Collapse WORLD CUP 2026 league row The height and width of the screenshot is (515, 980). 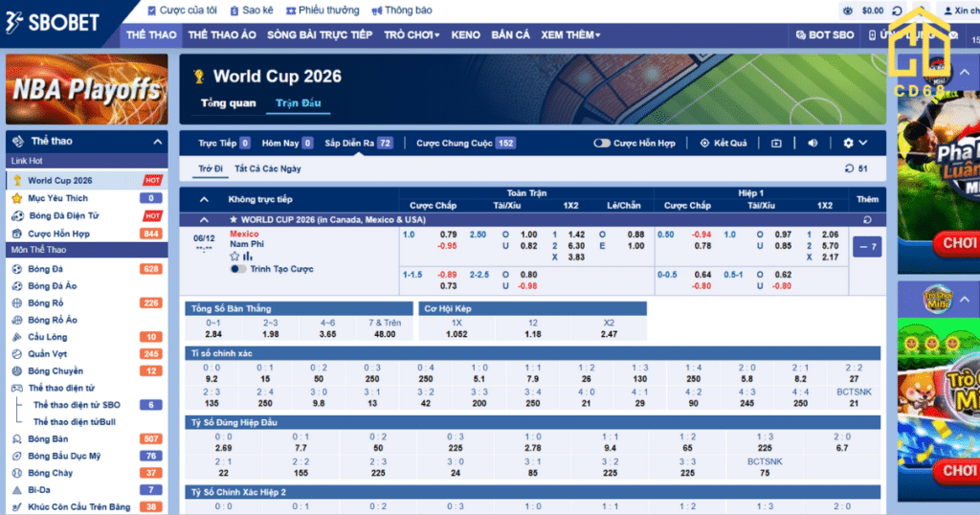coord(205,220)
